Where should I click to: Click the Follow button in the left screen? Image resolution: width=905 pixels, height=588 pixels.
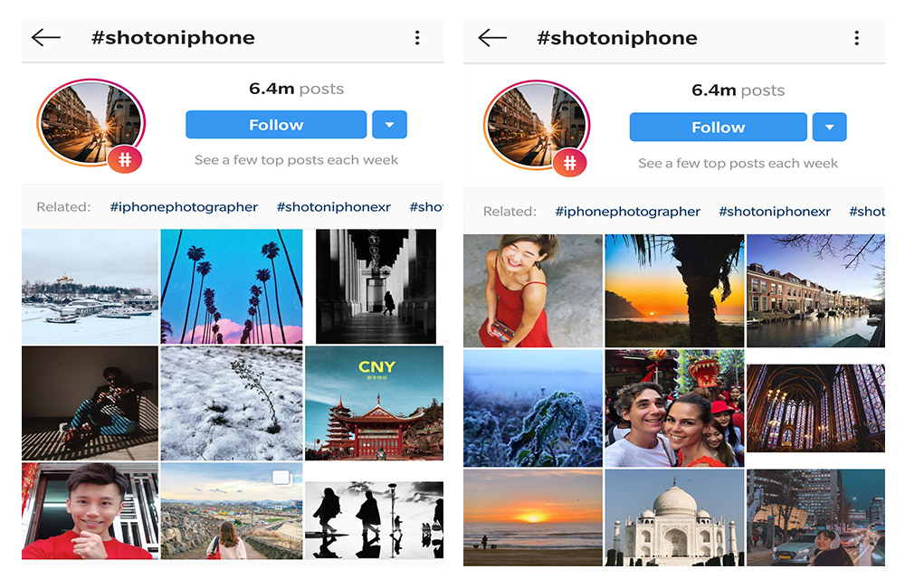pyautogui.click(x=276, y=125)
